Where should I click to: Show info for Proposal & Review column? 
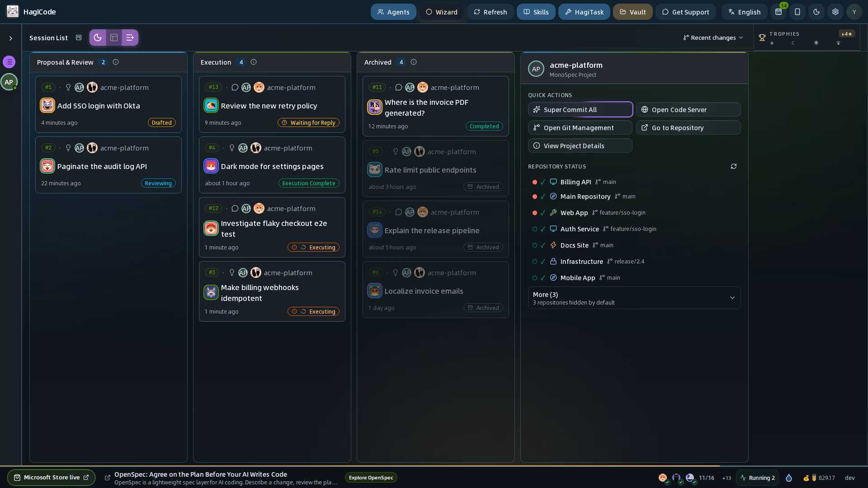(116, 62)
